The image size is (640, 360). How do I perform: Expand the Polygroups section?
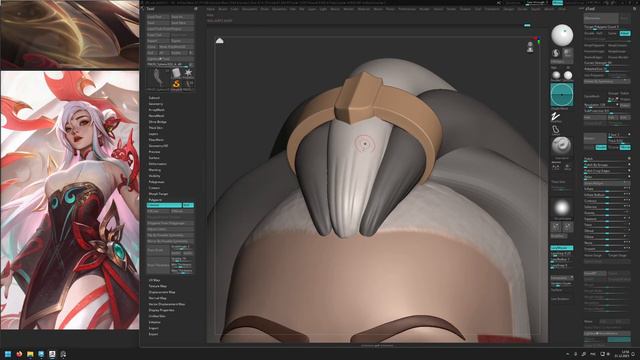tap(156, 182)
